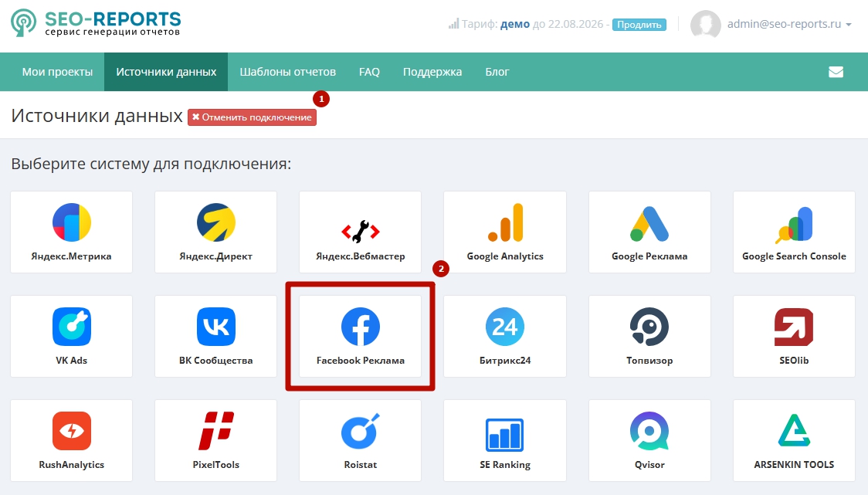
Task: Pick the Яндекс.Вебмастер wrench icon
Action: pos(361,232)
